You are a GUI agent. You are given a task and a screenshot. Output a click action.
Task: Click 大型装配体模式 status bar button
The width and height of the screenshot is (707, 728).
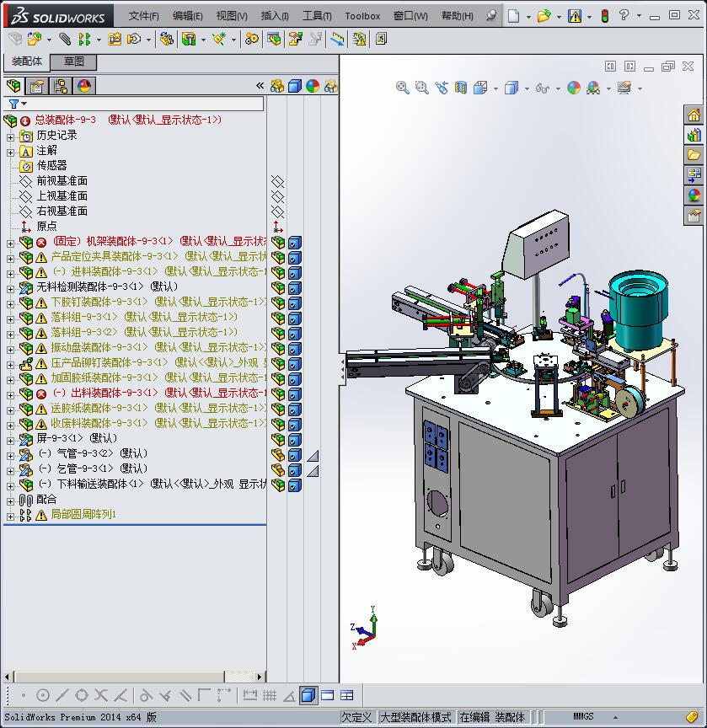[x=415, y=717]
